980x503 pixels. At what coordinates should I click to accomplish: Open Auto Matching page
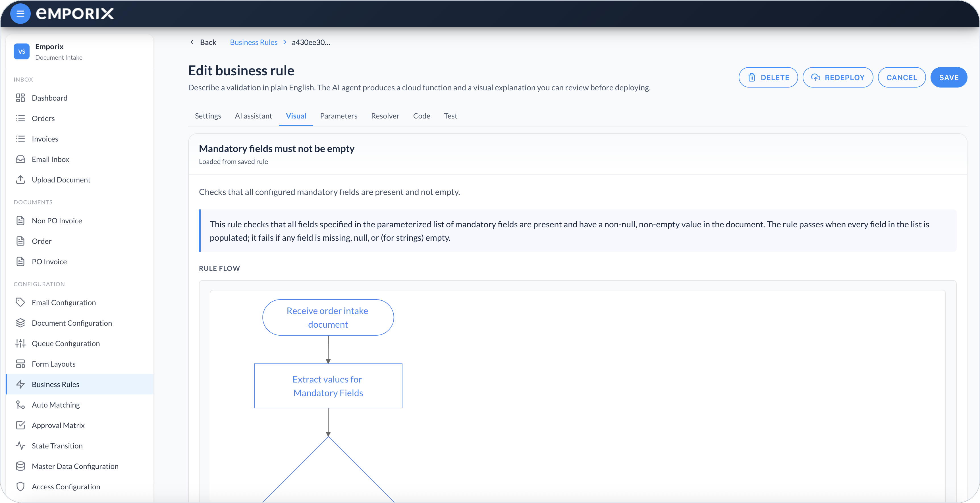pyautogui.click(x=80, y=405)
